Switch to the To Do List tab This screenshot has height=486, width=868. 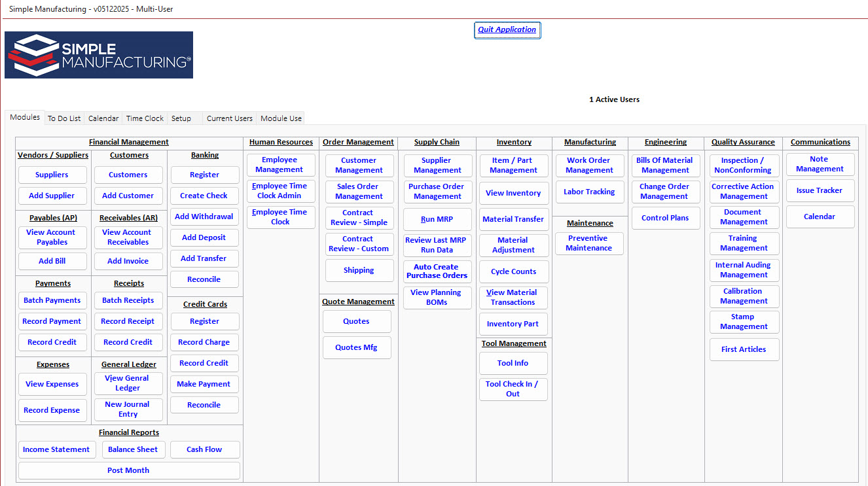tap(63, 118)
